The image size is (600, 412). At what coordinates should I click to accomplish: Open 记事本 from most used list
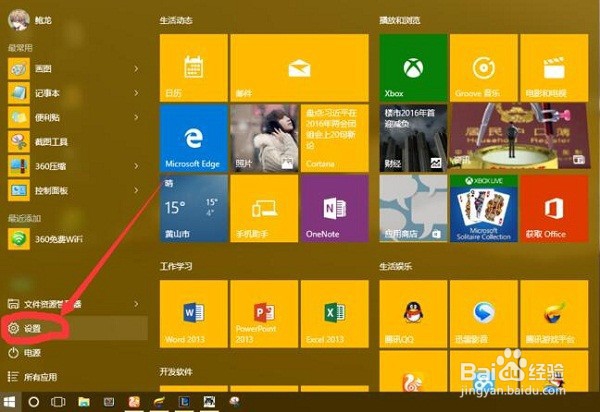click(x=75, y=93)
